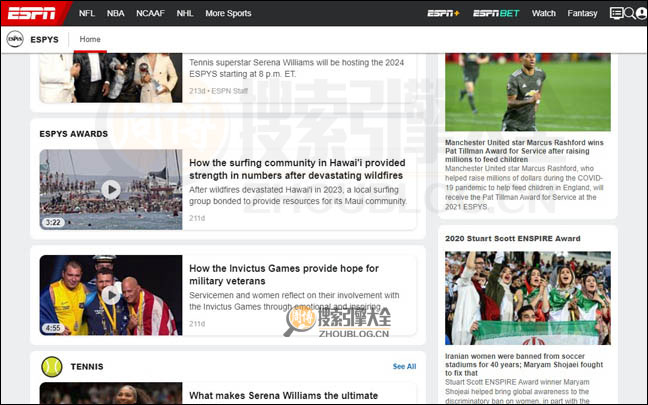Click the 3:22 duration badge
This screenshot has height=405, width=648.
pyautogui.click(x=53, y=222)
